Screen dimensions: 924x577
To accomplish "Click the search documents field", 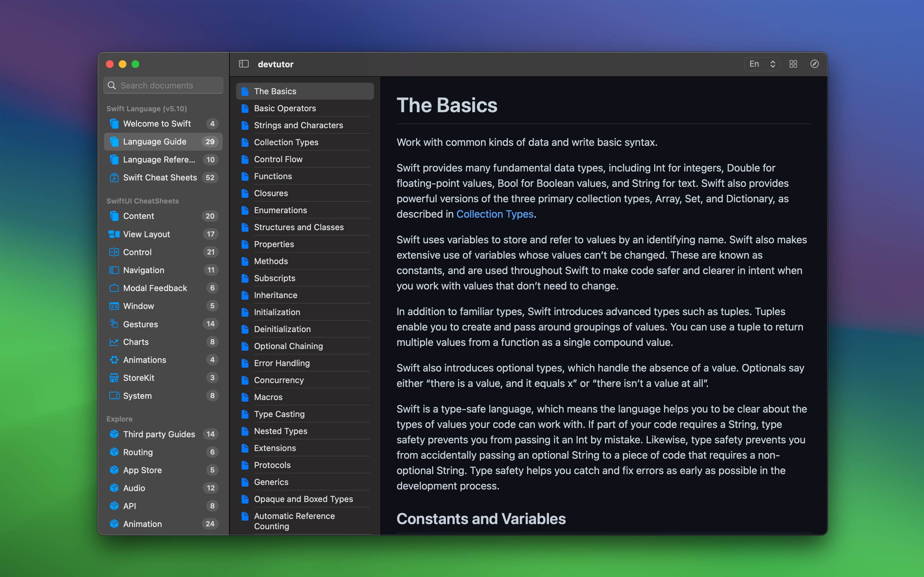I will pyautogui.click(x=163, y=86).
